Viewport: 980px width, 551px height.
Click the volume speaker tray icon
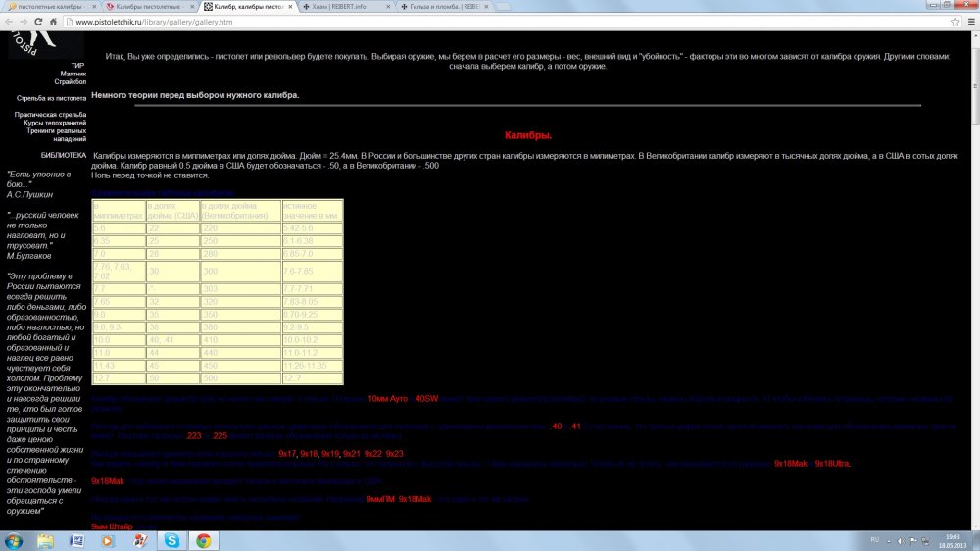pos(901,541)
